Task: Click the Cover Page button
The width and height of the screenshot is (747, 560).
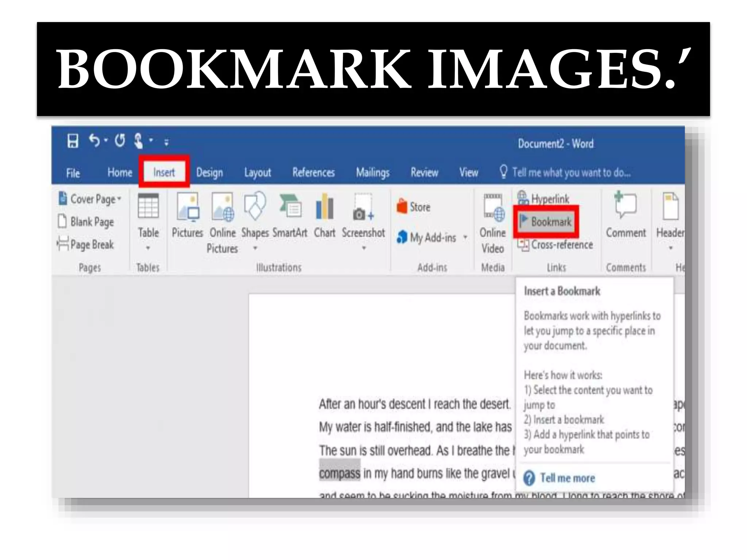Action: [x=89, y=199]
